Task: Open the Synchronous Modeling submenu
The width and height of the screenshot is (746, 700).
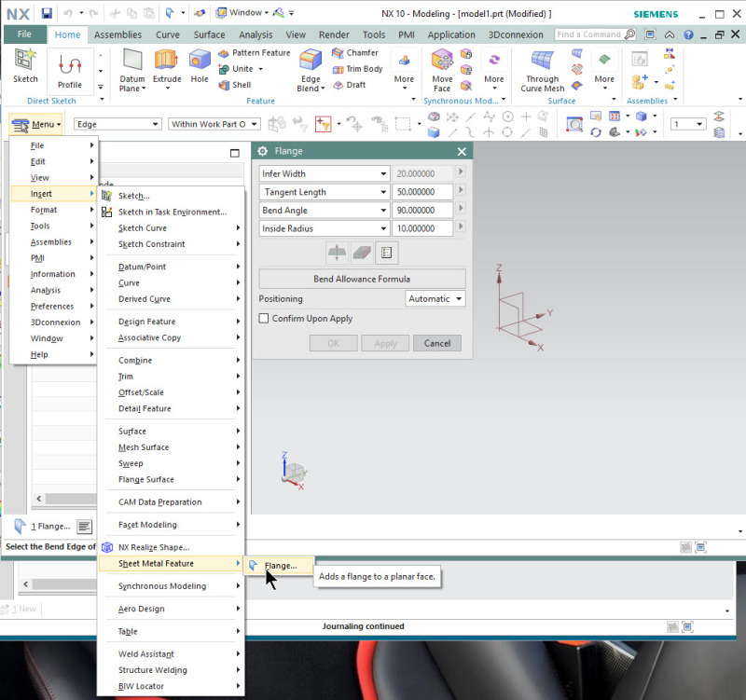Action: click(173, 586)
